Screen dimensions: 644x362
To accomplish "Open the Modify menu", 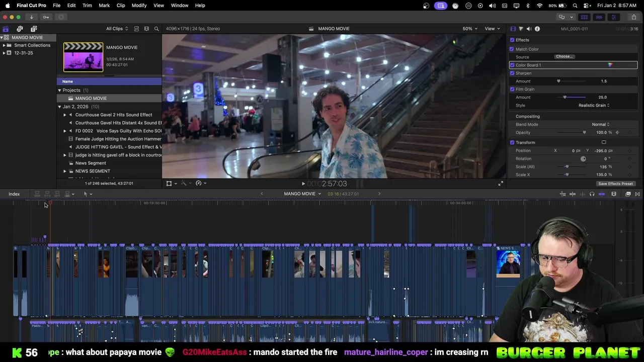I will coord(139,6).
